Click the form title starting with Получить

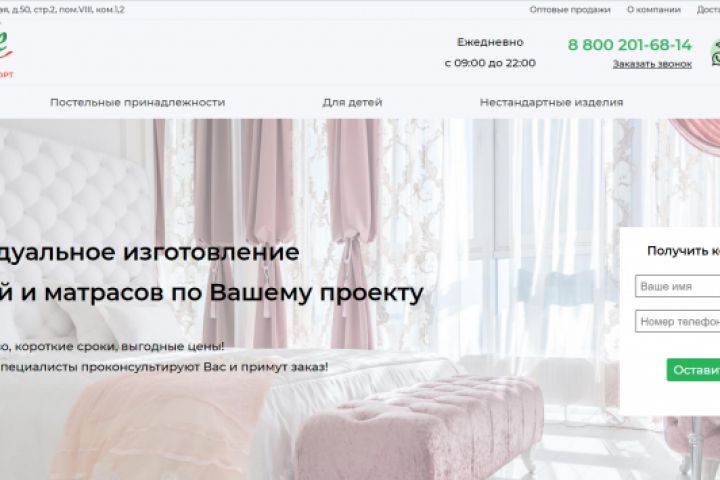(x=683, y=251)
